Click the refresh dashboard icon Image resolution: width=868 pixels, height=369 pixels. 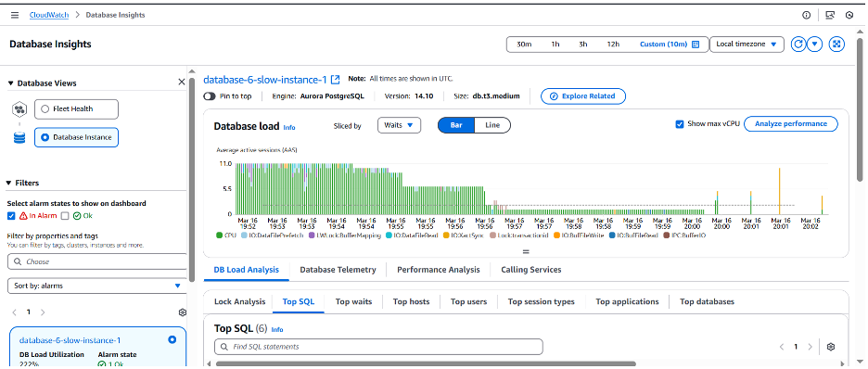[798, 45]
